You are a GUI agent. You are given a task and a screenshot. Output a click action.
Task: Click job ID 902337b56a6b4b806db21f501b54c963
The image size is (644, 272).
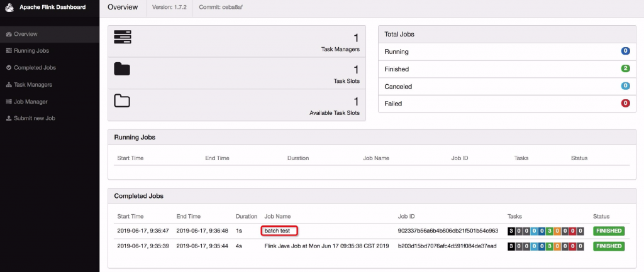coord(448,231)
